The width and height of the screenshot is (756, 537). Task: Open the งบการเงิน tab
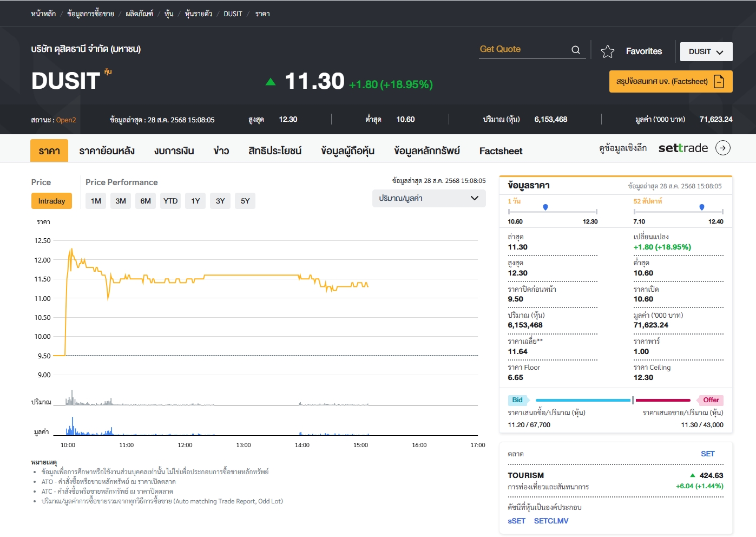coord(174,150)
